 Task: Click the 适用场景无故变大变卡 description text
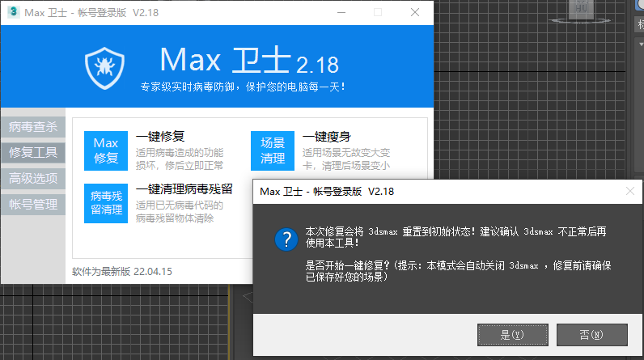click(346, 159)
